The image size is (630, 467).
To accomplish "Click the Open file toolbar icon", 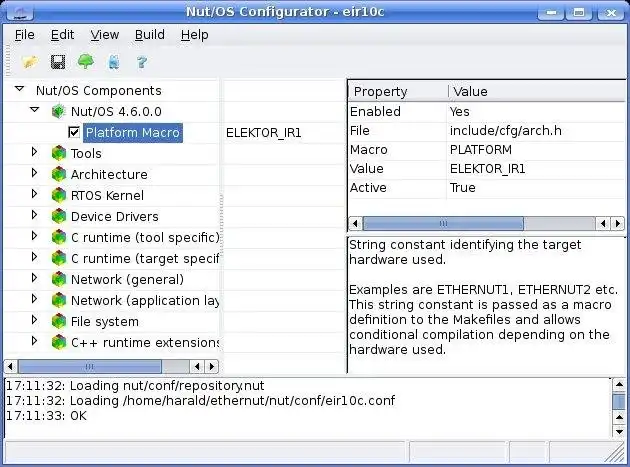I will click(31, 62).
